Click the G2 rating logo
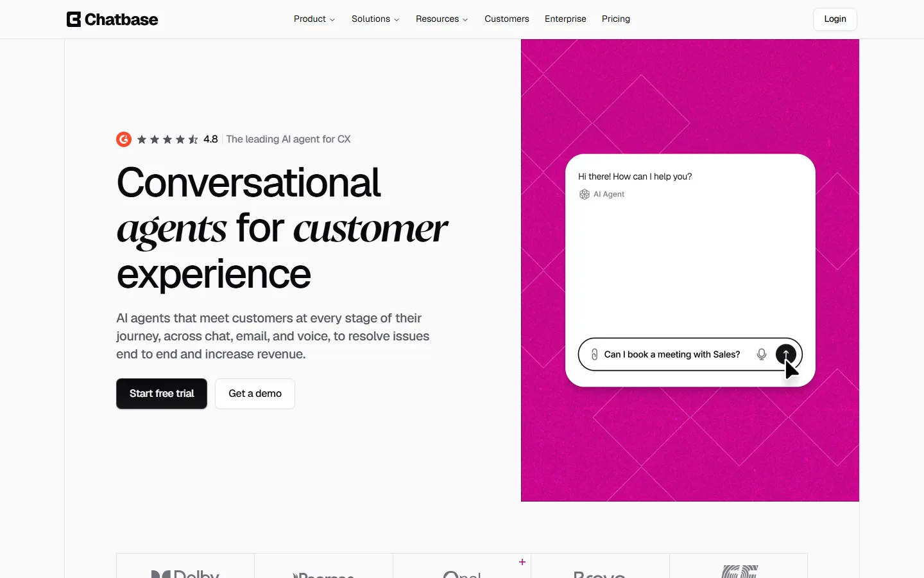The image size is (924, 578). click(x=124, y=139)
